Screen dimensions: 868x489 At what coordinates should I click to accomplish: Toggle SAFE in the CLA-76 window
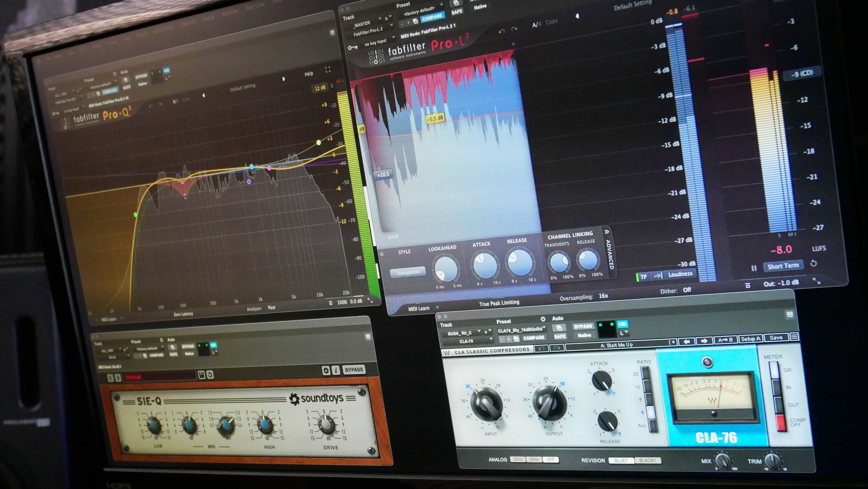pyautogui.click(x=560, y=336)
